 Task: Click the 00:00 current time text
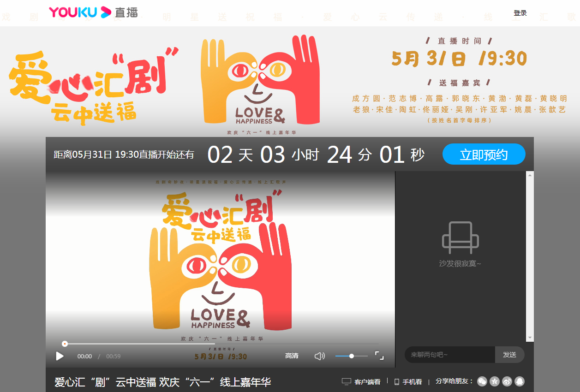pos(84,356)
